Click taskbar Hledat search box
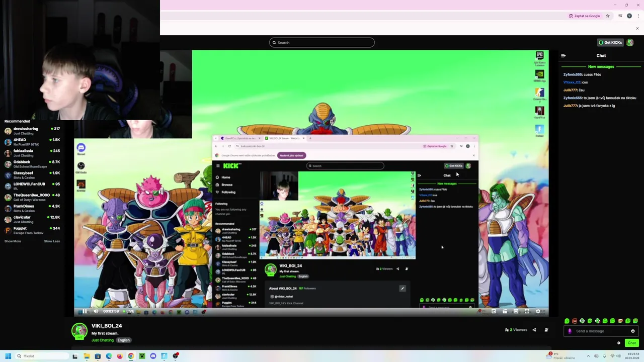 click(42, 356)
